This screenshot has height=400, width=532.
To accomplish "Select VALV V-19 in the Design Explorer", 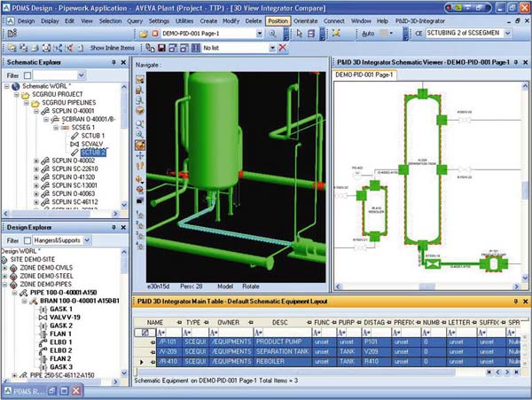I will tap(65, 318).
